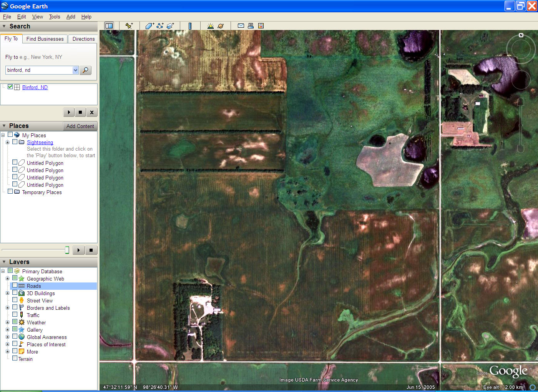Image resolution: width=538 pixels, height=392 pixels.
Task: Enable the Street View layer checkbox
Action: (x=15, y=300)
